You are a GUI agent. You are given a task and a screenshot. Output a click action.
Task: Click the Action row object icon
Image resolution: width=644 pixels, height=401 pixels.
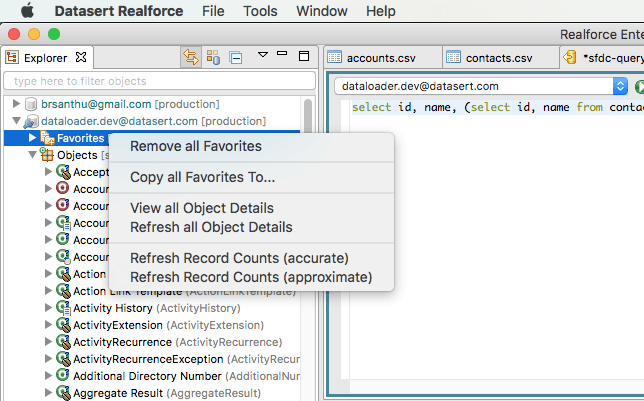(63, 274)
